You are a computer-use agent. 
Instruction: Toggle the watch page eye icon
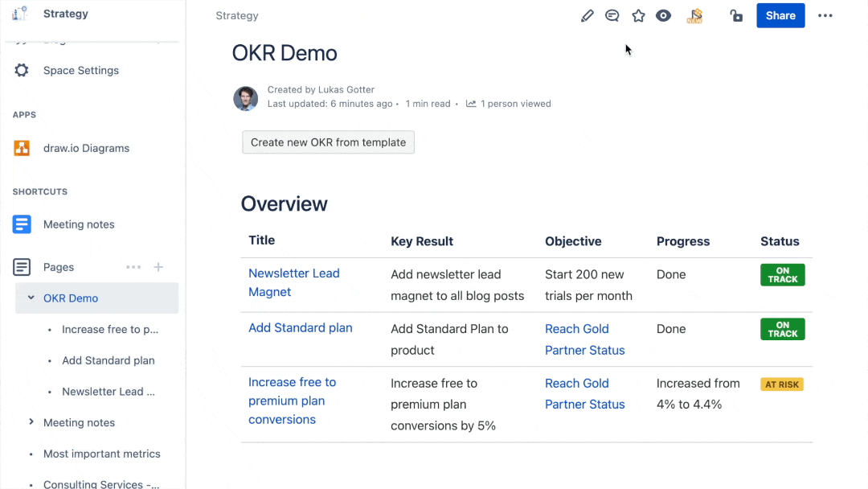point(663,15)
